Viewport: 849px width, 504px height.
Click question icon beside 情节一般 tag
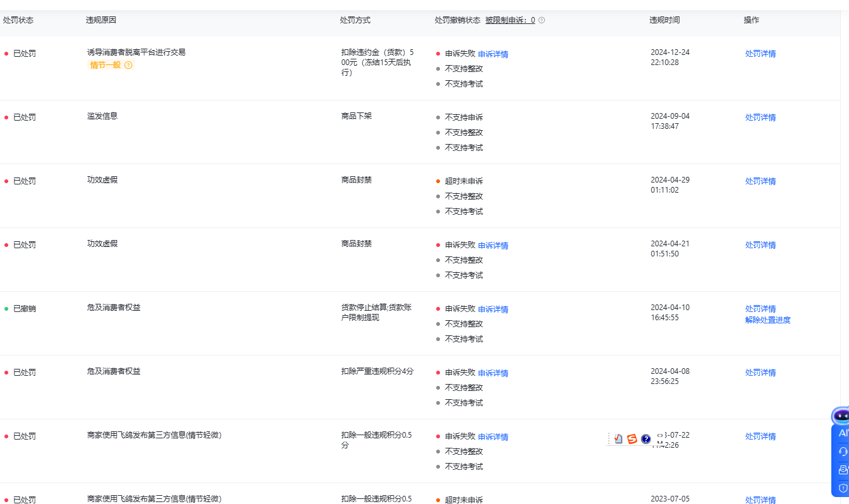pyautogui.click(x=128, y=65)
